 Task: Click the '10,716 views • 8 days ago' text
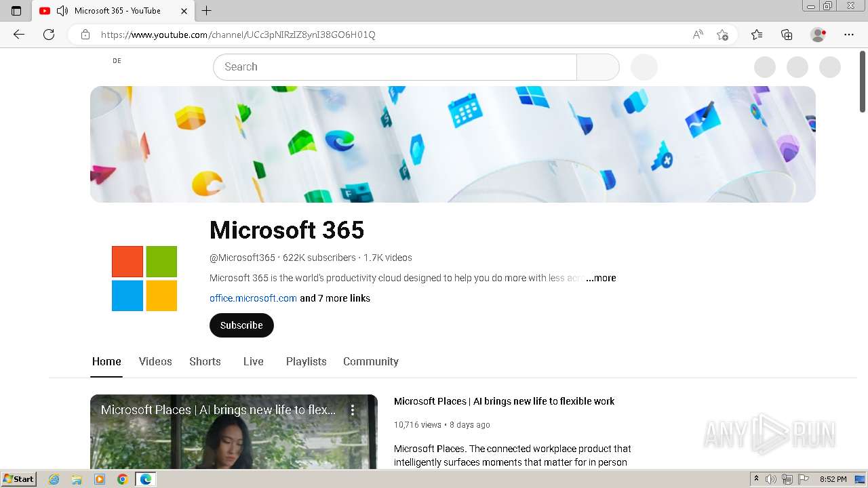[442, 425]
